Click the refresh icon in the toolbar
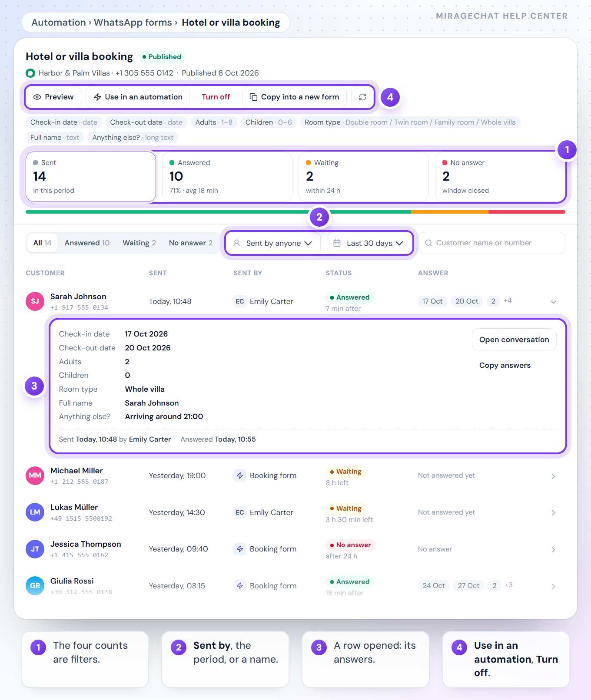591x700 pixels. pos(362,97)
